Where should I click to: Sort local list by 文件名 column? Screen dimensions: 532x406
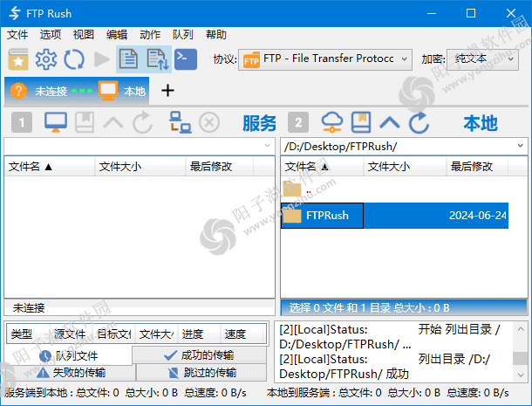[323, 167]
